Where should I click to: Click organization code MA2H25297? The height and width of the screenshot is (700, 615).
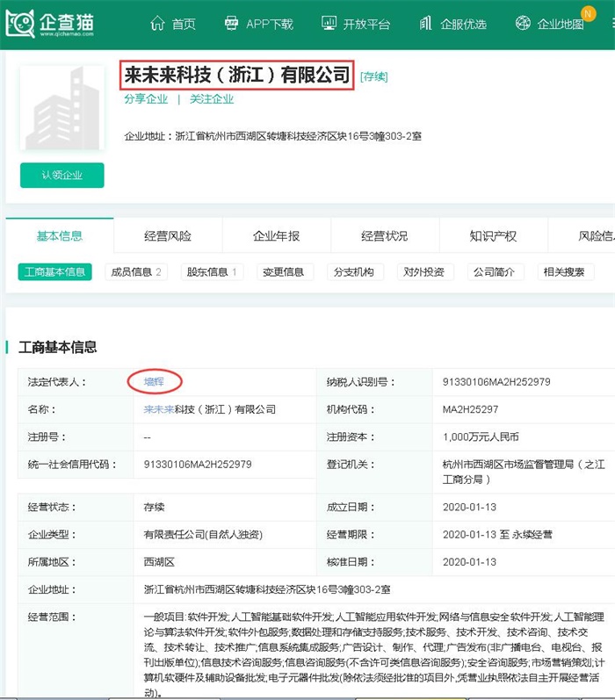point(470,409)
